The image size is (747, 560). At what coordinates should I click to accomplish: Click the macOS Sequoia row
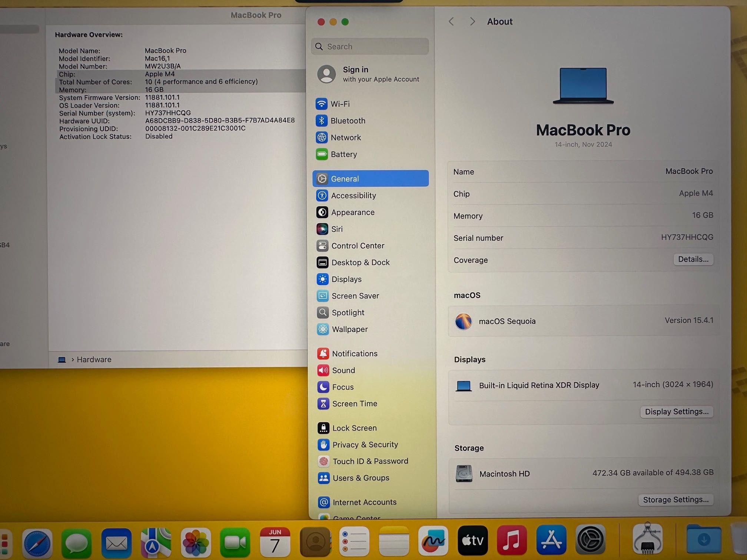click(584, 321)
